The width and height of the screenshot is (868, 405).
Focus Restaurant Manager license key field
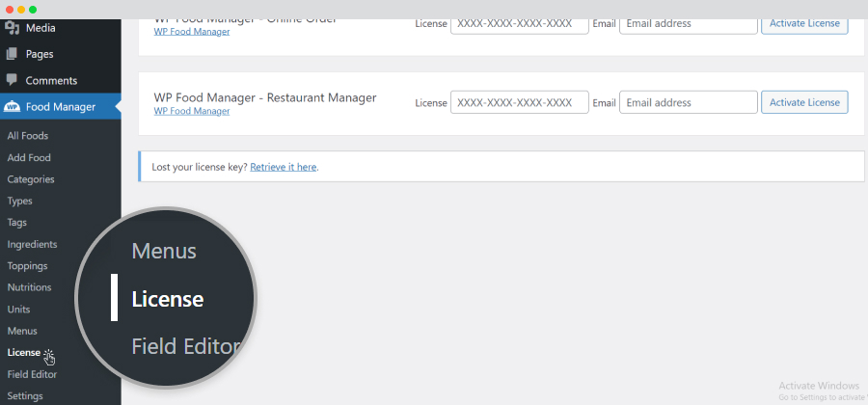(519, 102)
